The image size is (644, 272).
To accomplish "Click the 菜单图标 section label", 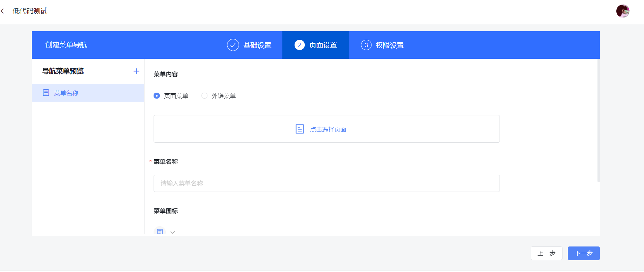I will click(166, 211).
